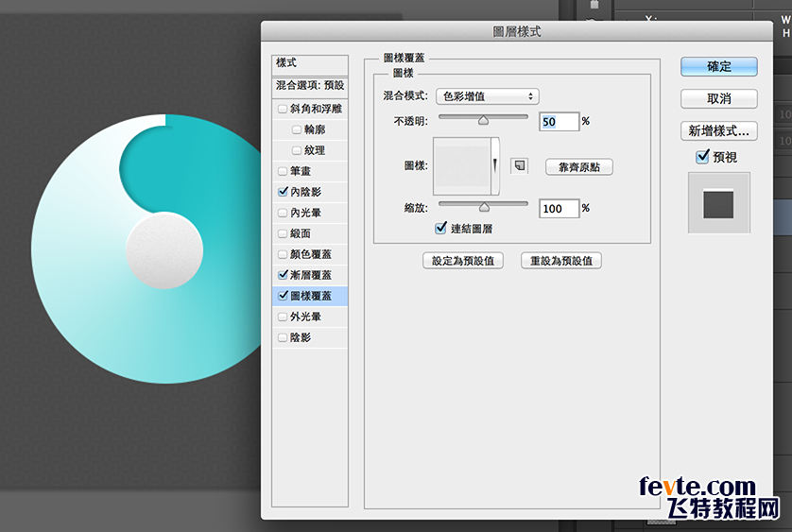This screenshot has width=792, height=532.
Task: Open the 混合模式 blend mode dropdown
Action: (486, 96)
